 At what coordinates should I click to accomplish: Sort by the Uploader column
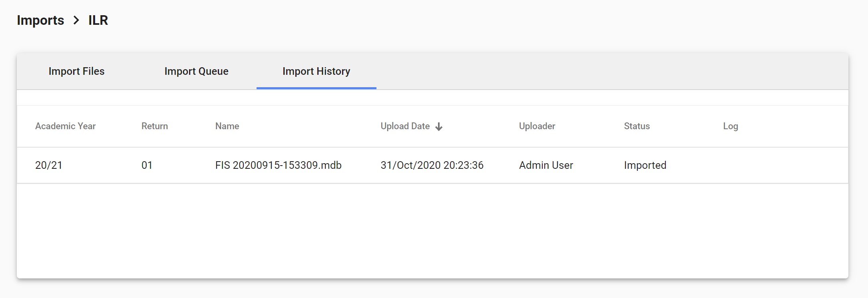coord(537,126)
